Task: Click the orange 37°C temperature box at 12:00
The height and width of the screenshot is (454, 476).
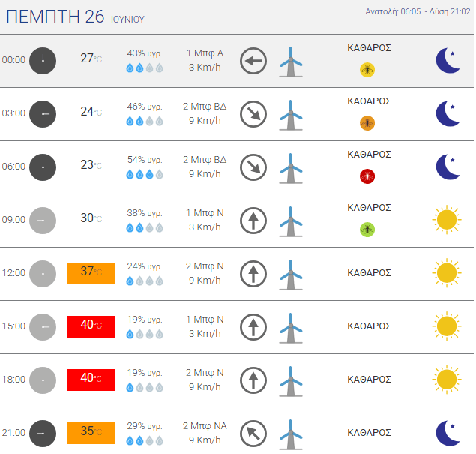Action: click(x=91, y=273)
